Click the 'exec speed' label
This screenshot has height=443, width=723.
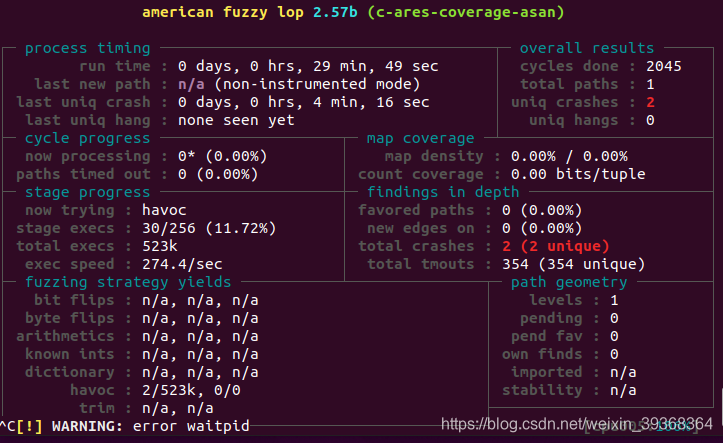(70, 264)
